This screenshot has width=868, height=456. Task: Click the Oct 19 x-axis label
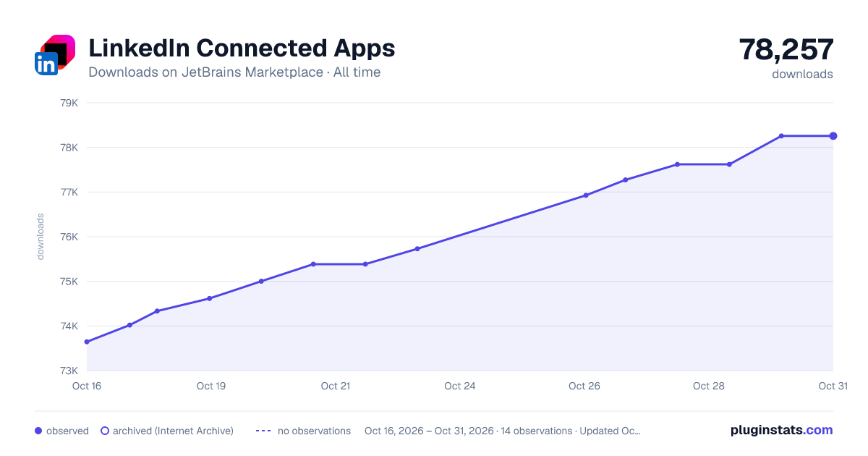click(x=211, y=386)
